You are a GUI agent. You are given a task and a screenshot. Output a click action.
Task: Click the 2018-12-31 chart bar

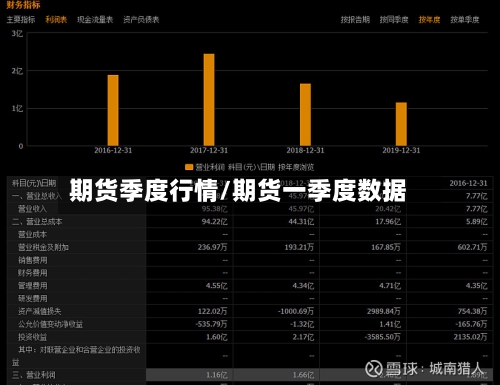[x=305, y=115]
